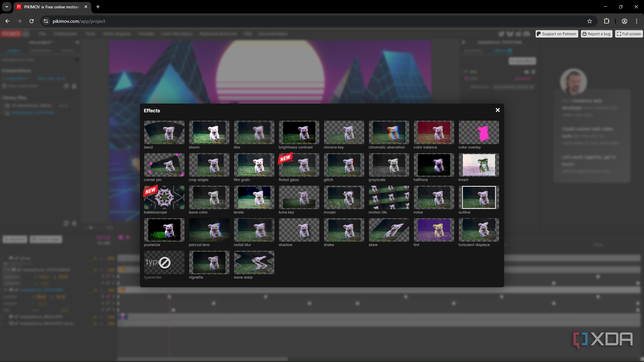Choose the film grain effect

click(254, 165)
